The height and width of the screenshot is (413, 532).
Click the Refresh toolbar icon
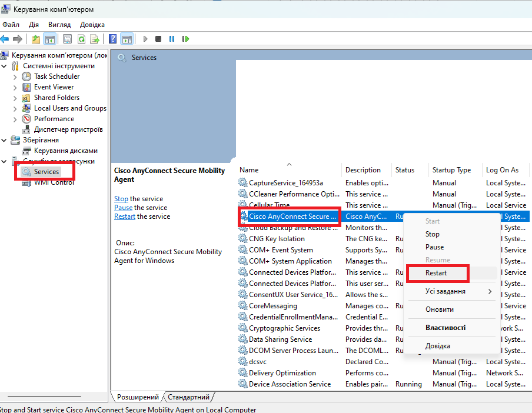pyautogui.click(x=81, y=39)
